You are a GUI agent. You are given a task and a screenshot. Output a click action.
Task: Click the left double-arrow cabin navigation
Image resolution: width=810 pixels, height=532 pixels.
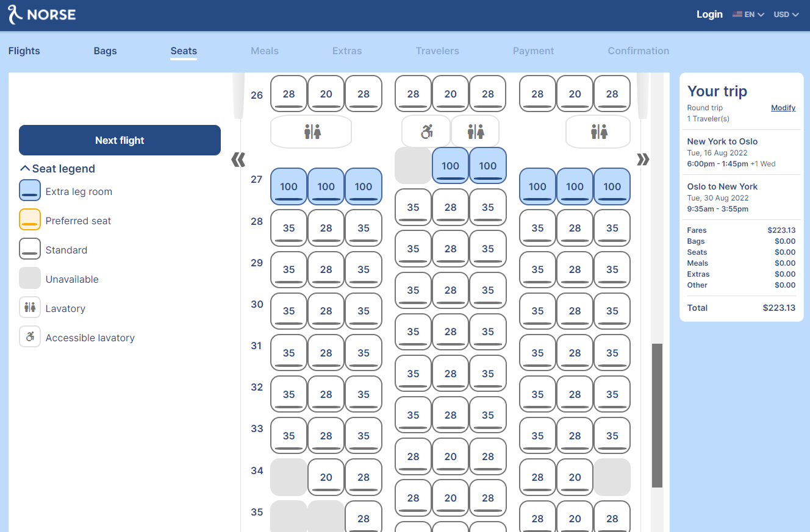pos(238,160)
